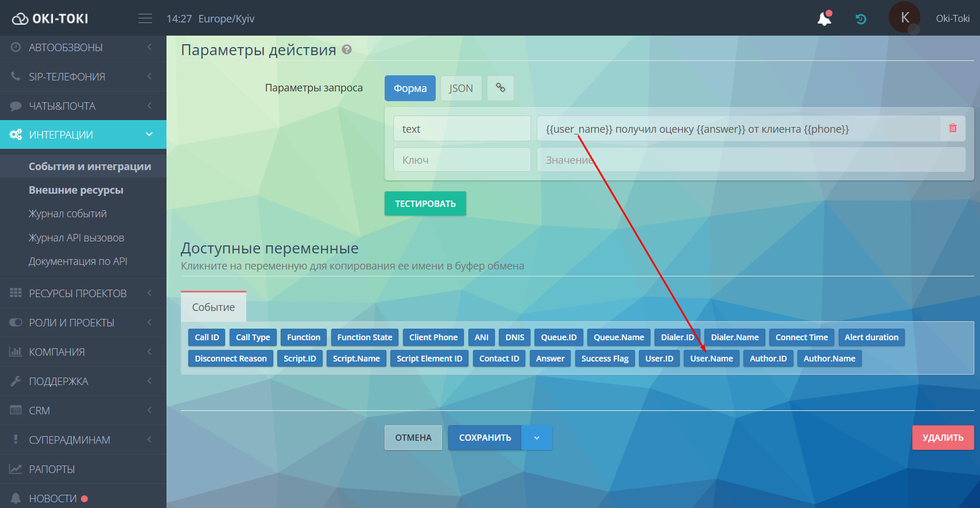Image resolution: width=980 pixels, height=508 pixels.
Task: Click the key field containing text
Action: click(x=462, y=129)
